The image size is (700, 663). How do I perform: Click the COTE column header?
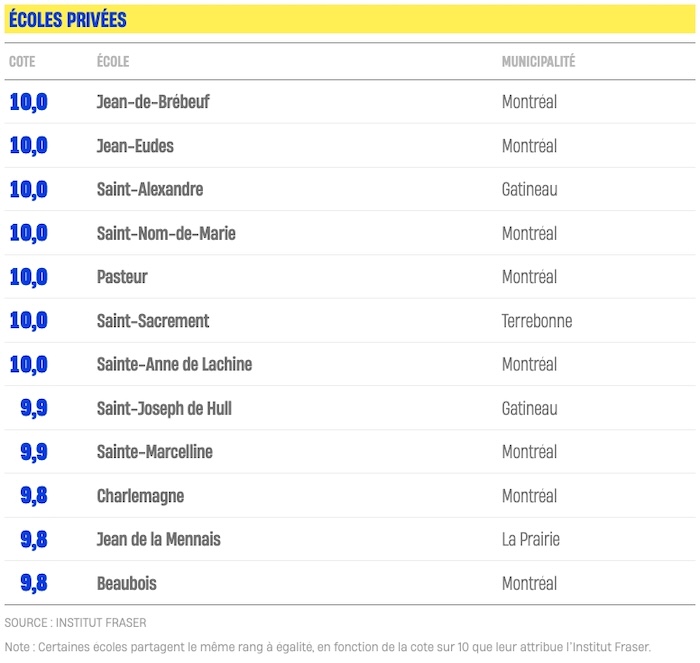tap(22, 62)
